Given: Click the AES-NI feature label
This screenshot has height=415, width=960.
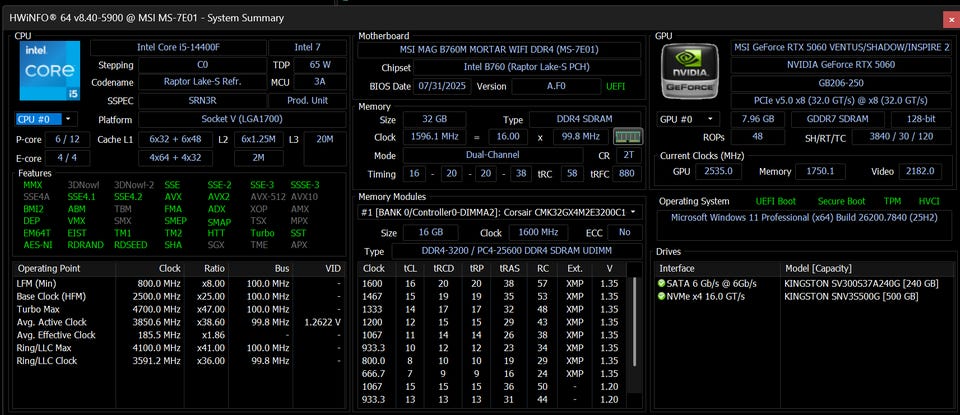Looking at the screenshot, I should [x=37, y=245].
